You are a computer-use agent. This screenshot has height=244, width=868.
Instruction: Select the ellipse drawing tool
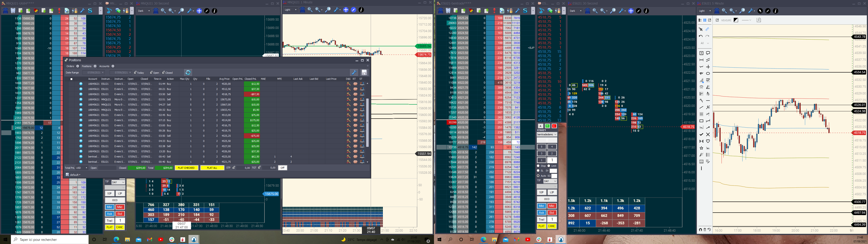click(708, 73)
